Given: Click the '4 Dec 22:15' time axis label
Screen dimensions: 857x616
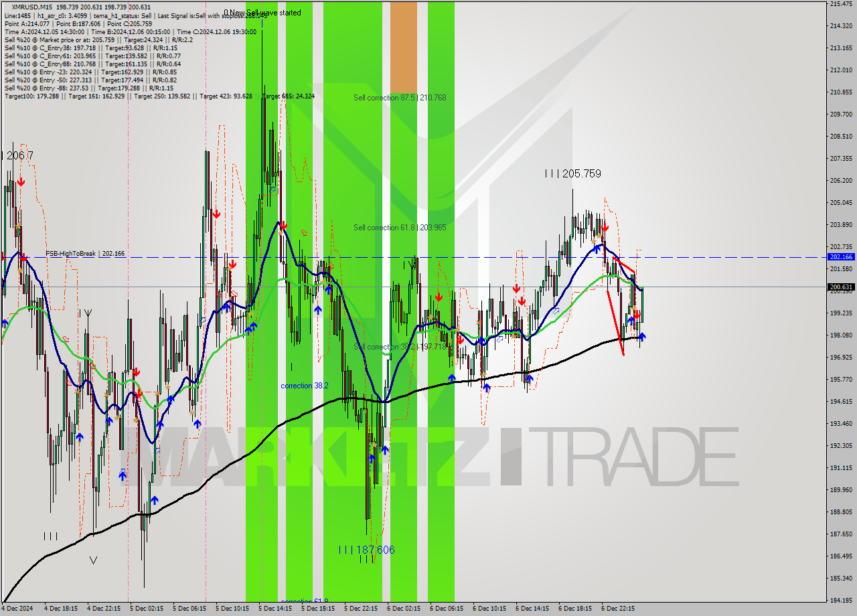Looking at the screenshot, I should (104, 609).
